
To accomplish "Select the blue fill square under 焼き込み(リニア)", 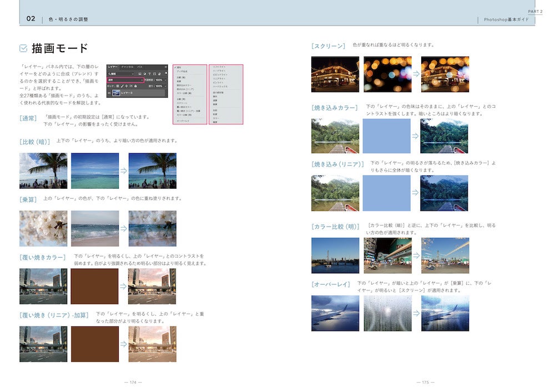I will point(386,193).
